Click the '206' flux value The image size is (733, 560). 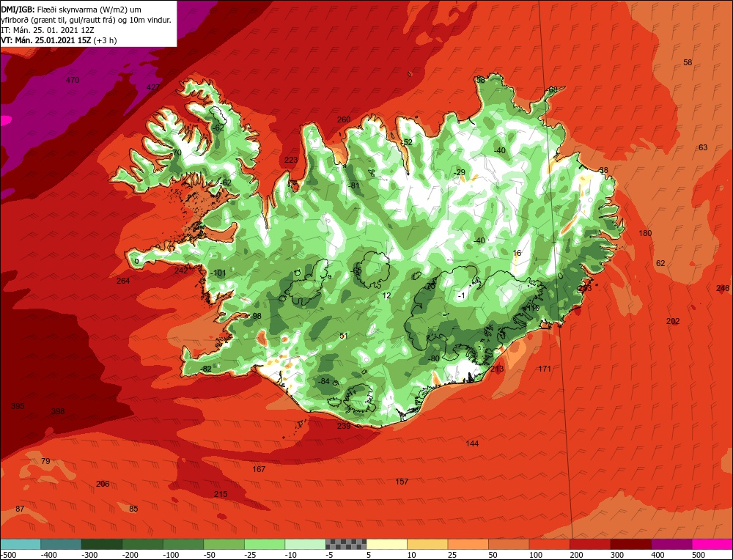coord(103,484)
